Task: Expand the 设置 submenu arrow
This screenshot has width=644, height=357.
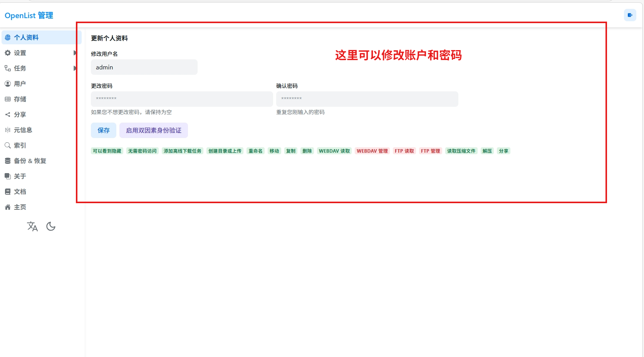Action: pos(75,53)
